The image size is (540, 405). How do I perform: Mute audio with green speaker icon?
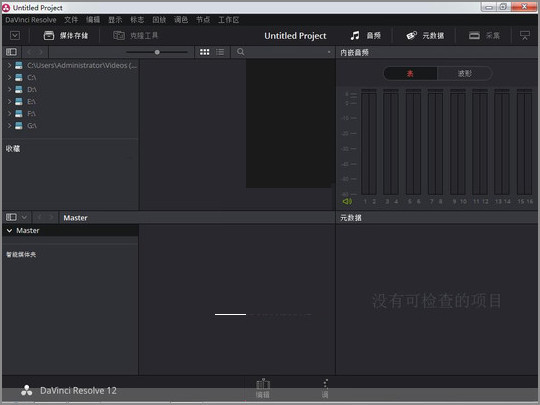[x=347, y=201]
